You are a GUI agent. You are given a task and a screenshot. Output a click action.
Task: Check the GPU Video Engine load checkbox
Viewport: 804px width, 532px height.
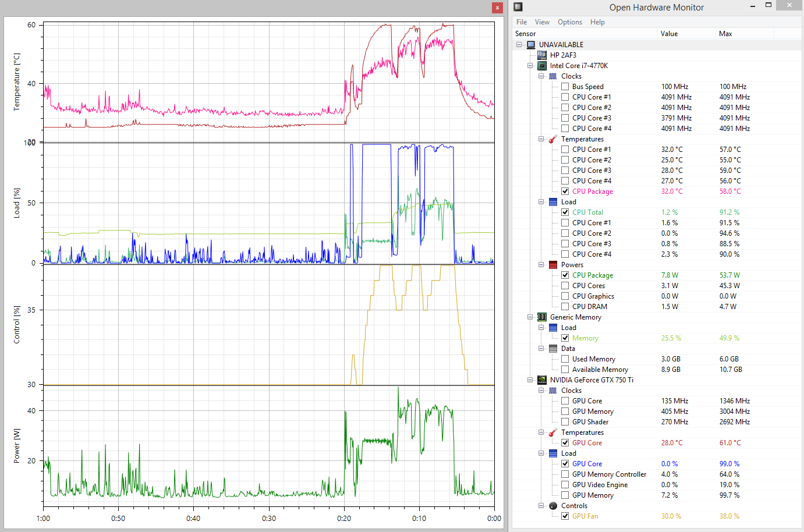click(x=565, y=484)
